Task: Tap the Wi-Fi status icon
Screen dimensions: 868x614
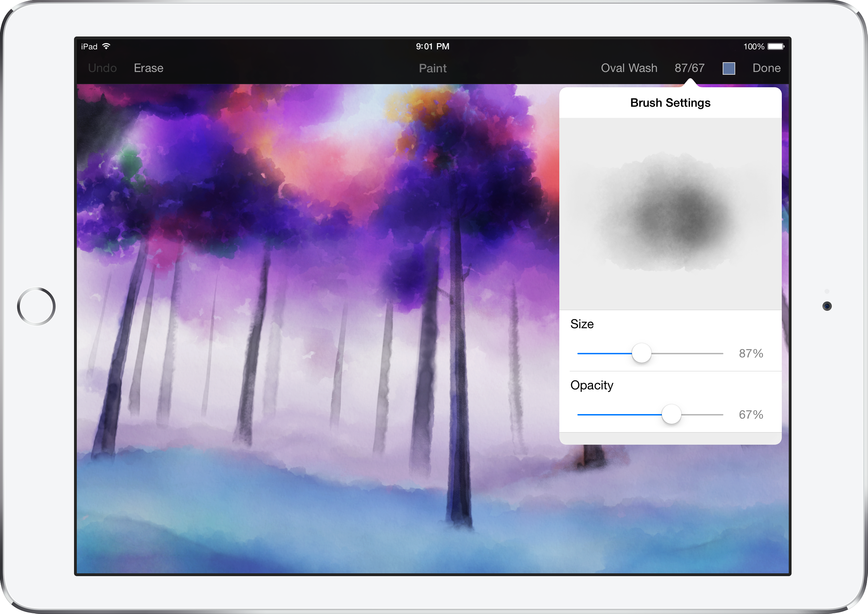Action: 106,46
